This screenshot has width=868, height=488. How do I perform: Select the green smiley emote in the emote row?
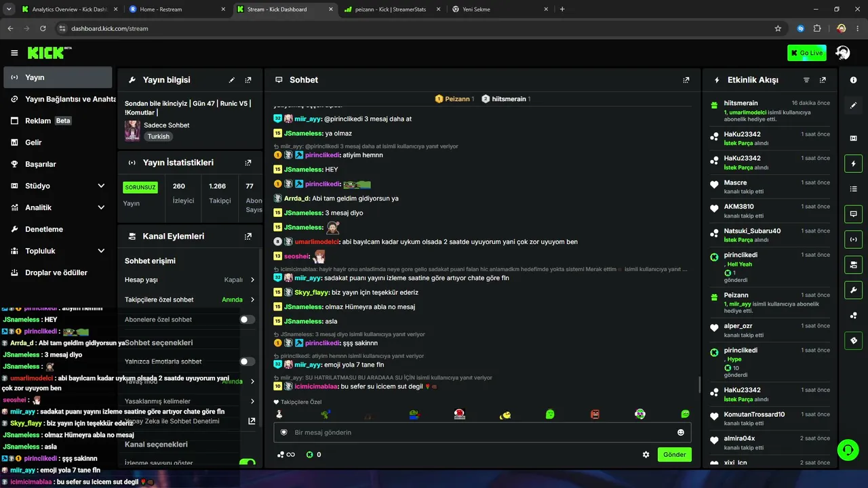(550, 414)
